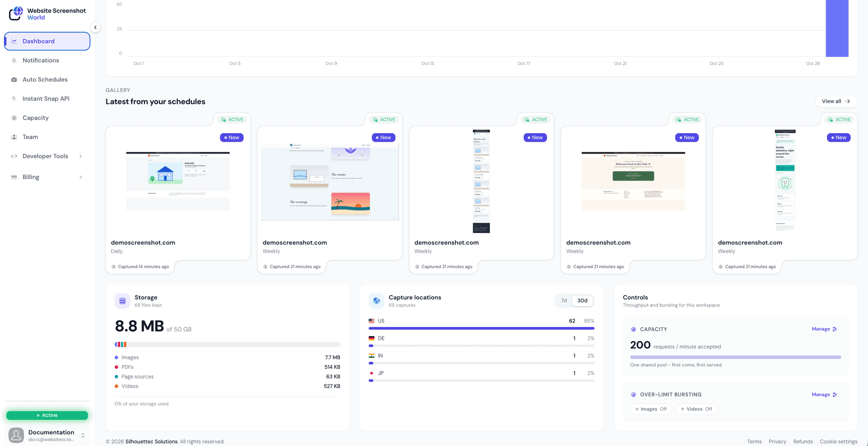Open Instant Snap API page
This screenshot has width=868, height=446.
pyautogui.click(x=47, y=98)
